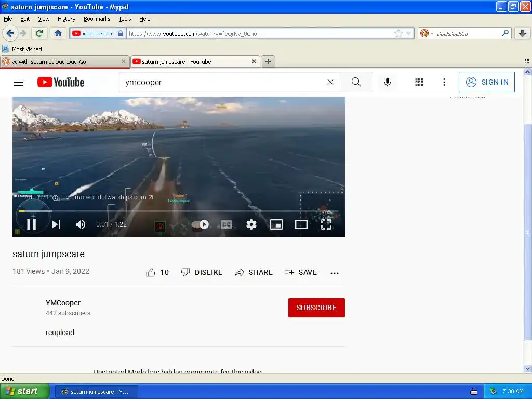This screenshot has width=532, height=399.
Task: Open the YMCooper channel link
Action: click(x=63, y=303)
